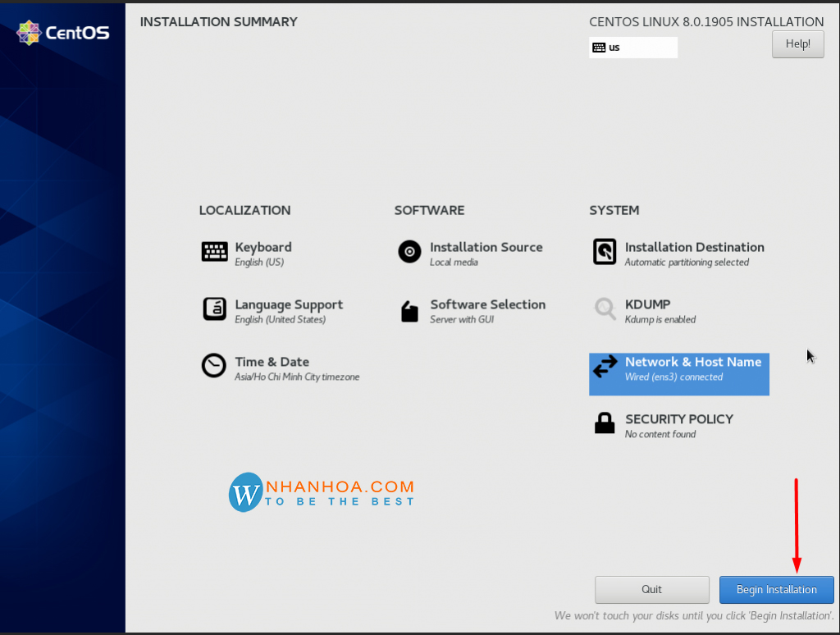
Task: Select the highlighted Network & Host Name label
Action: [692, 362]
